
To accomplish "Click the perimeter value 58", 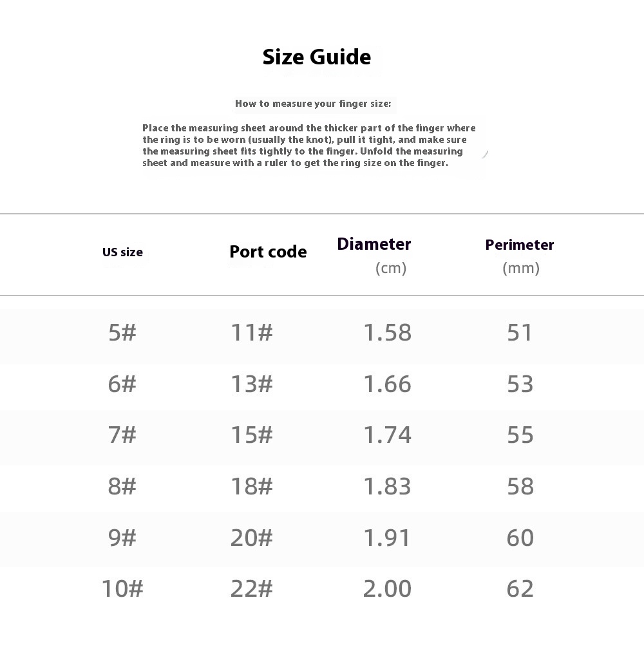I will pos(520,486).
